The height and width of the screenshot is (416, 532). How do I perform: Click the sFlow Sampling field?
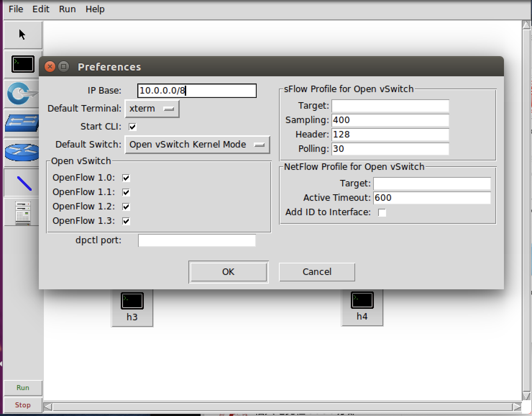[390, 120]
